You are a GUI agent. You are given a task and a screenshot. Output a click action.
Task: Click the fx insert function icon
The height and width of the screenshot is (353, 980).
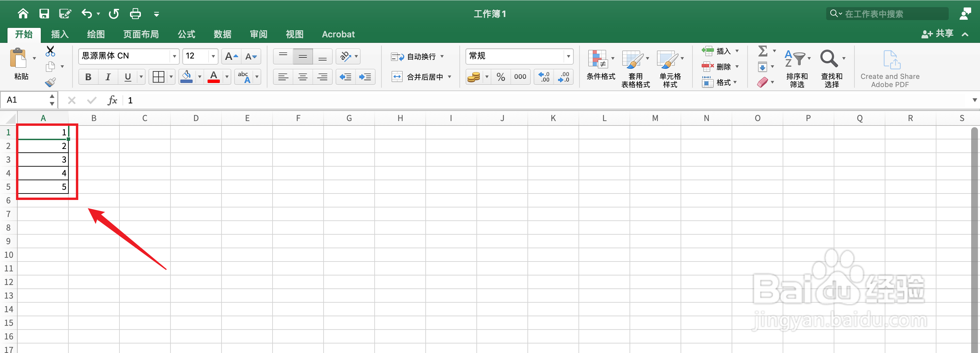(112, 100)
